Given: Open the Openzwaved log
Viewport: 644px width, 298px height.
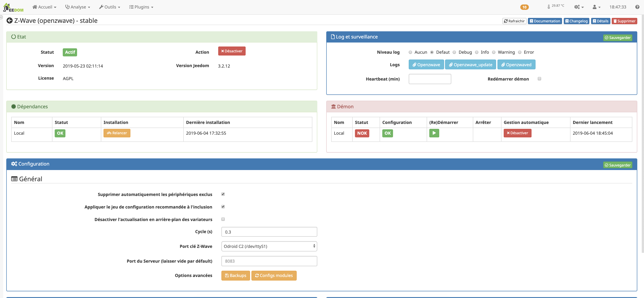Looking at the screenshot, I should point(516,65).
